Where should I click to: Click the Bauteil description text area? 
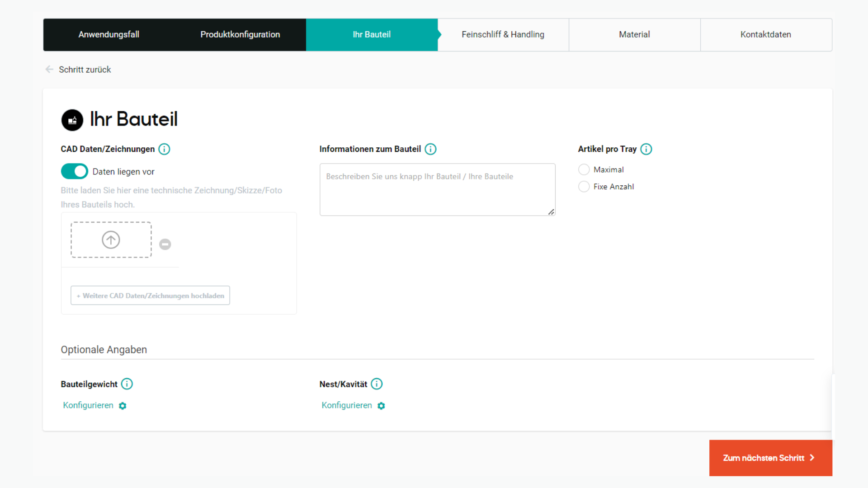[x=437, y=190]
